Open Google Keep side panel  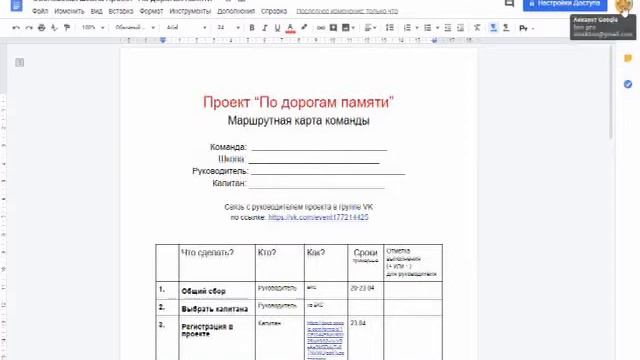[x=628, y=58]
